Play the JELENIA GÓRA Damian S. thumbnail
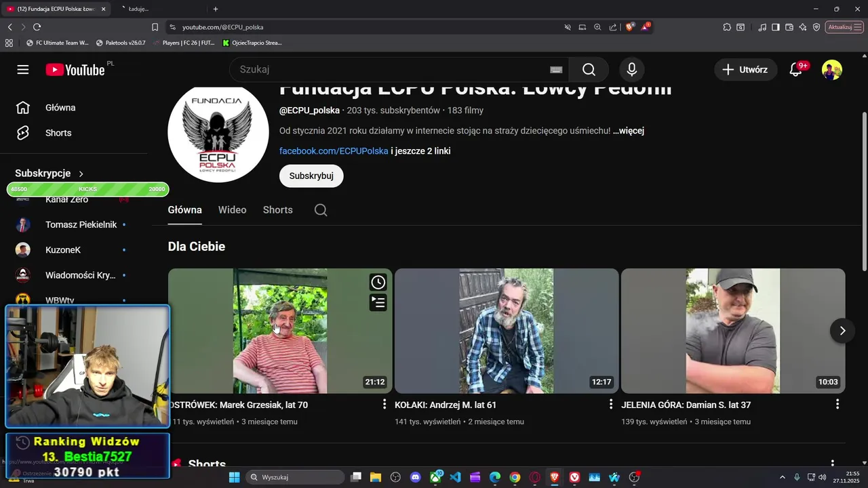The image size is (868, 488). click(x=733, y=331)
